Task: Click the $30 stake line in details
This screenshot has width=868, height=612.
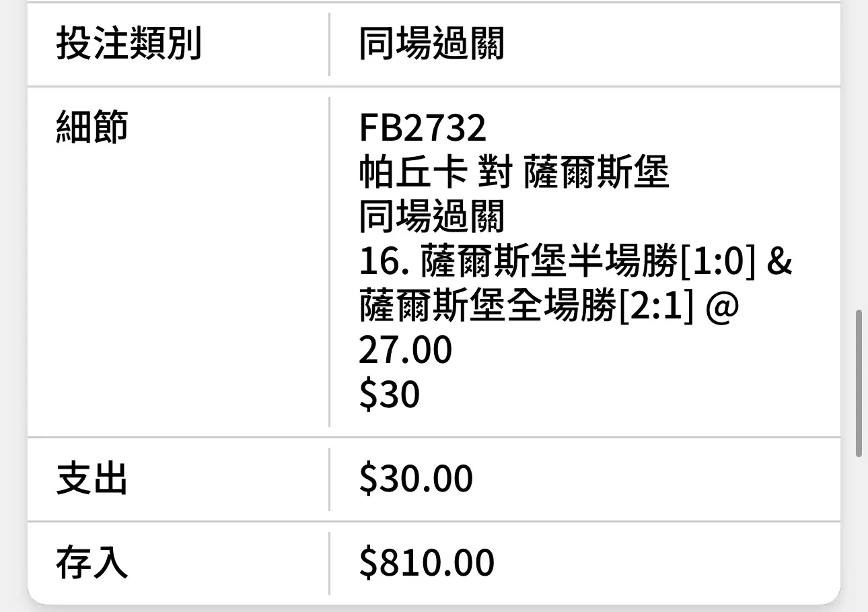Action: 389,395
